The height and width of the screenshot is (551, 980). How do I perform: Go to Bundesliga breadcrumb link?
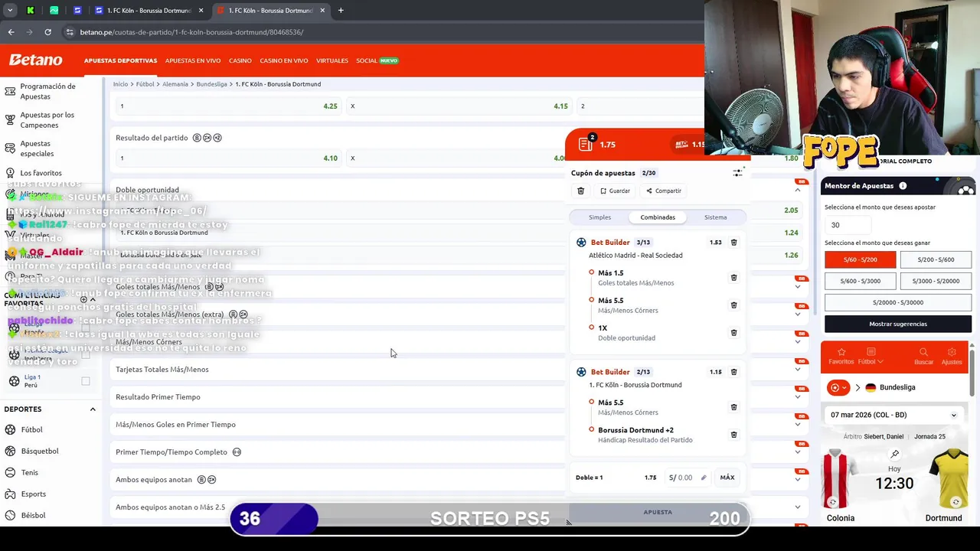[x=211, y=84]
